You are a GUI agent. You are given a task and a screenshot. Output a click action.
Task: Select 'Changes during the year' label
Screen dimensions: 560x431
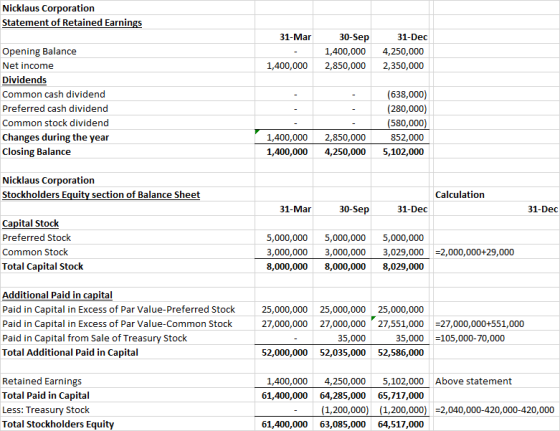coord(55,137)
